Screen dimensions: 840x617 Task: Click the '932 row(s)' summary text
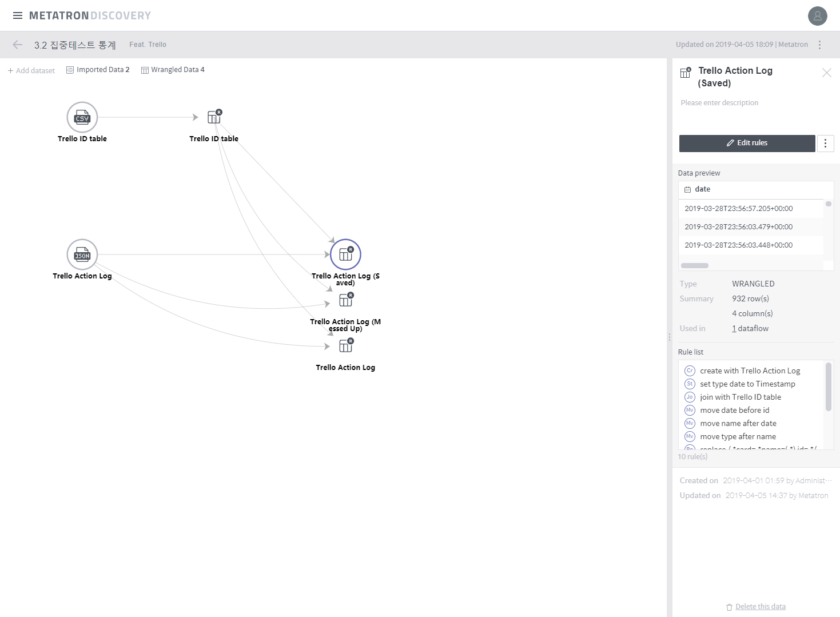click(750, 298)
